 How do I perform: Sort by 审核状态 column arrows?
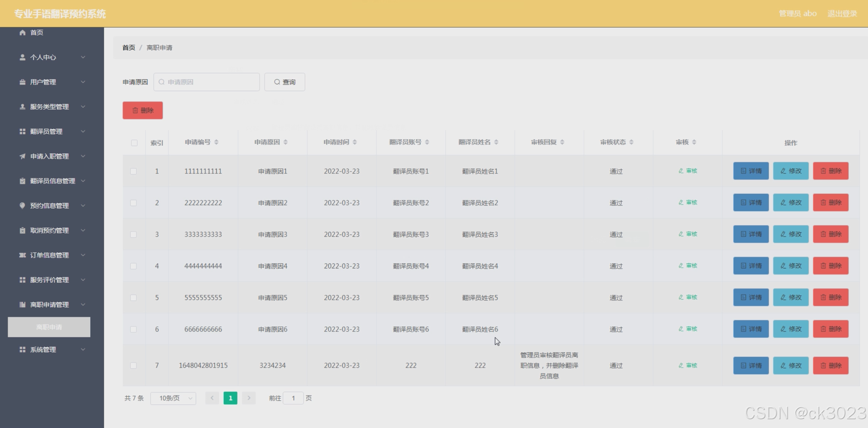click(x=631, y=142)
